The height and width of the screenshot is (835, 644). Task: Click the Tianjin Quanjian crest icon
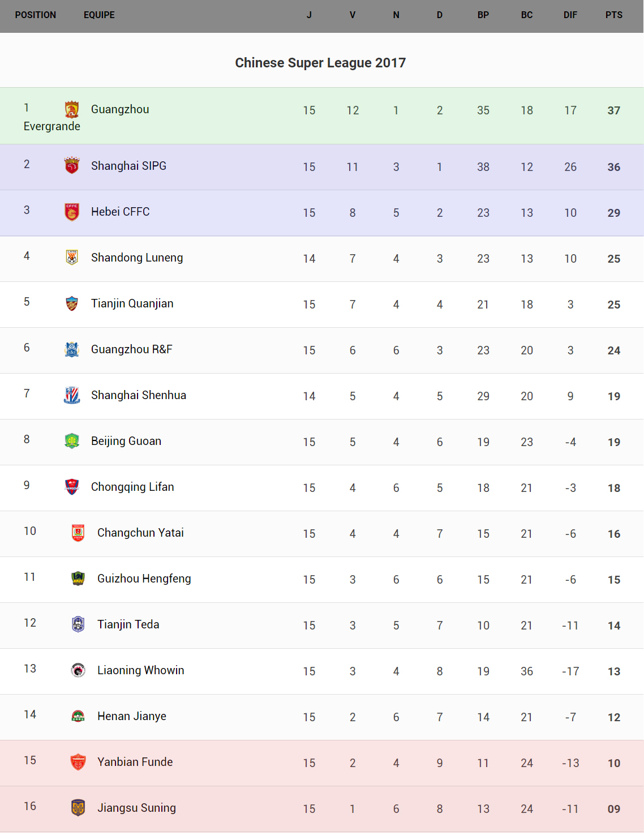click(72, 303)
